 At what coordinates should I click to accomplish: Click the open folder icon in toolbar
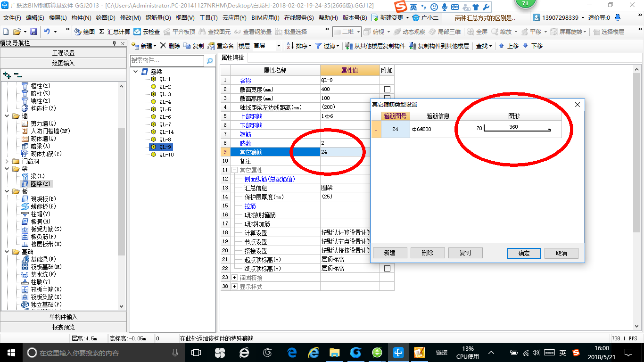click(x=17, y=32)
